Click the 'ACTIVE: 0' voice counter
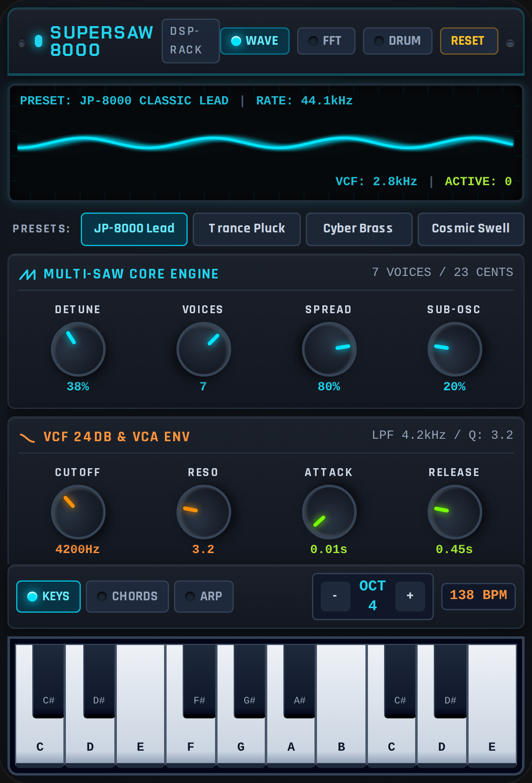The image size is (532, 783). (x=479, y=181)
